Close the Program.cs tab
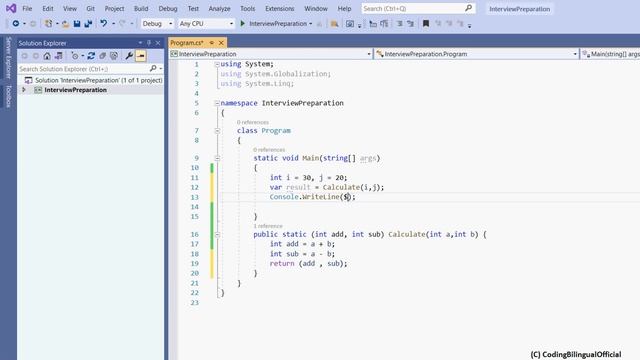This screenshot has height=360, width=640. point(221,42)
